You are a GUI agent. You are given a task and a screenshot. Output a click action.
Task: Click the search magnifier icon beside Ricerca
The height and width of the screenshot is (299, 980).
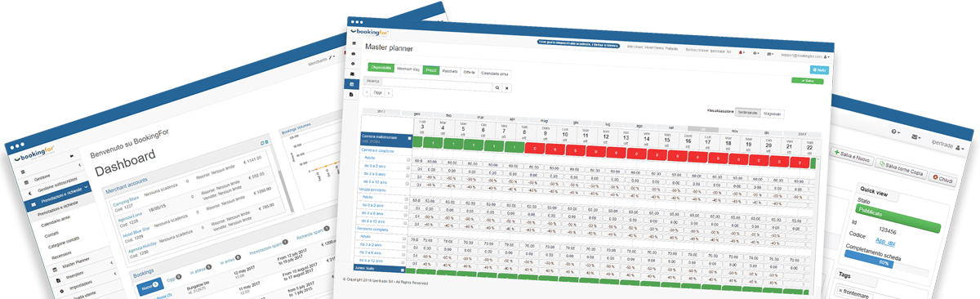pos(498,87)
